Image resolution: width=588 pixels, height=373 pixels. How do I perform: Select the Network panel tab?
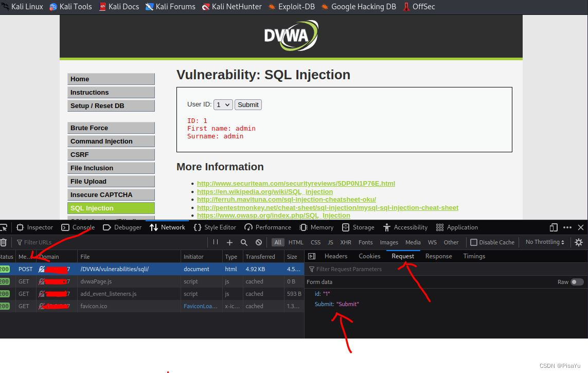pos(167,227)
